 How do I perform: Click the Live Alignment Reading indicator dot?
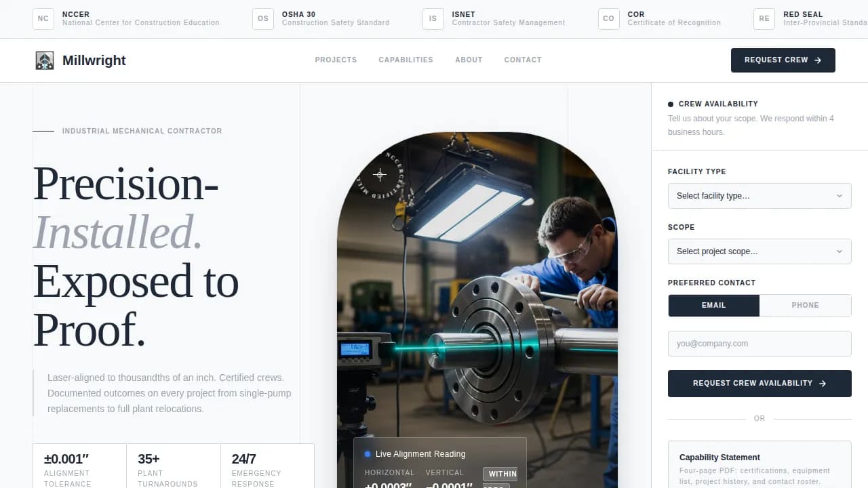coord(367,454)
